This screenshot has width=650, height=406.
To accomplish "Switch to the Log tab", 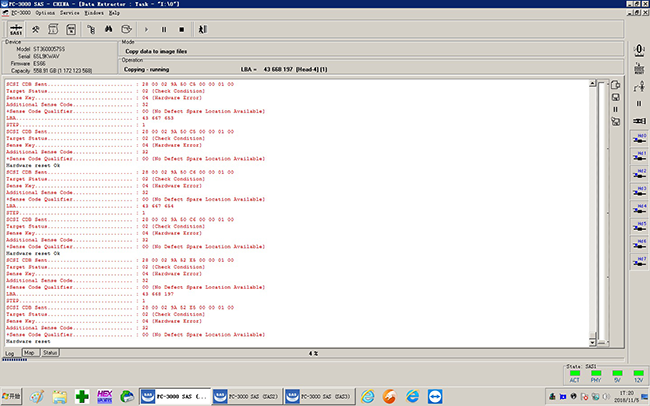I will tap(10, 353).
